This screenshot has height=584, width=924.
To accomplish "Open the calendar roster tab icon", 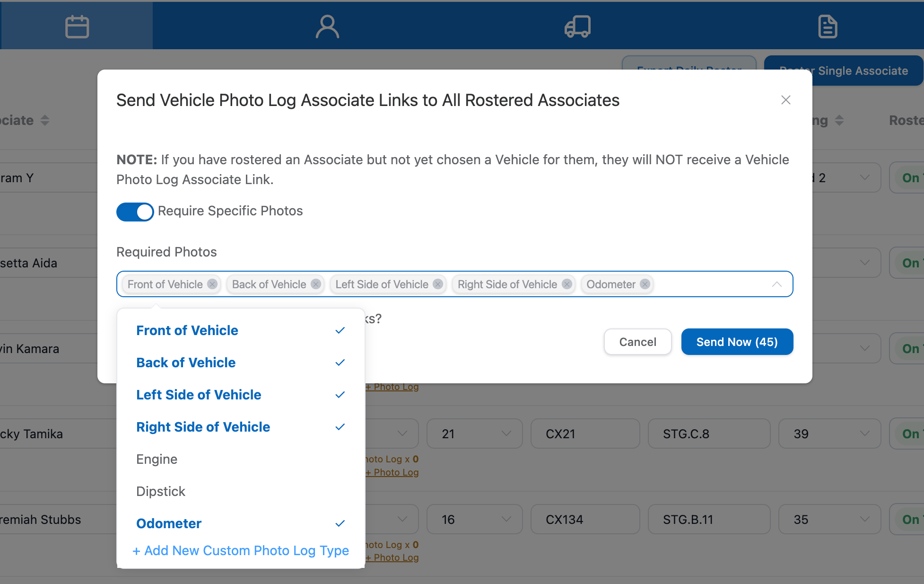I will tap(77, 27).
